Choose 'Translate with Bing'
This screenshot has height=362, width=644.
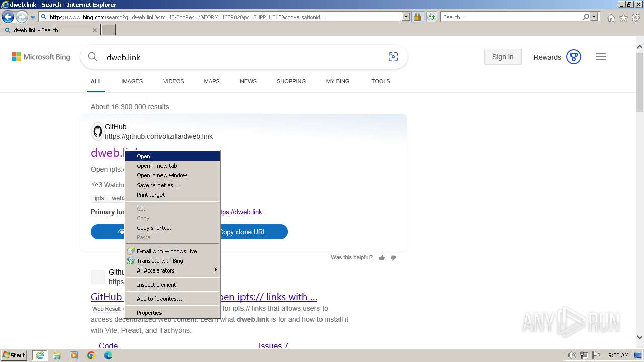173,261
